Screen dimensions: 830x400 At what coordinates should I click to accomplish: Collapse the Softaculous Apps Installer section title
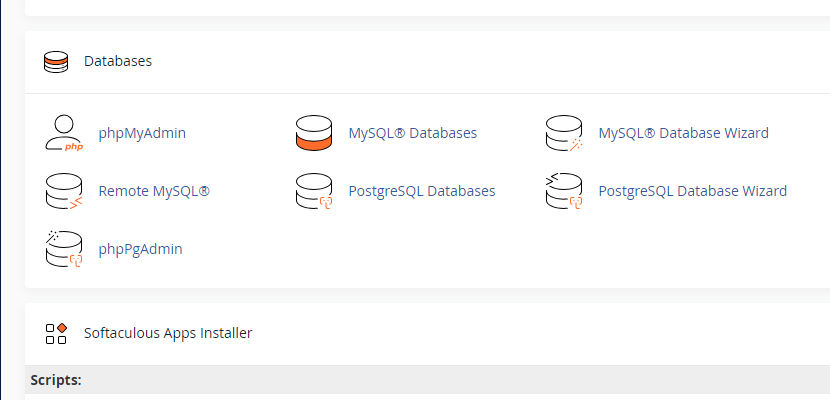pos(168,333)
